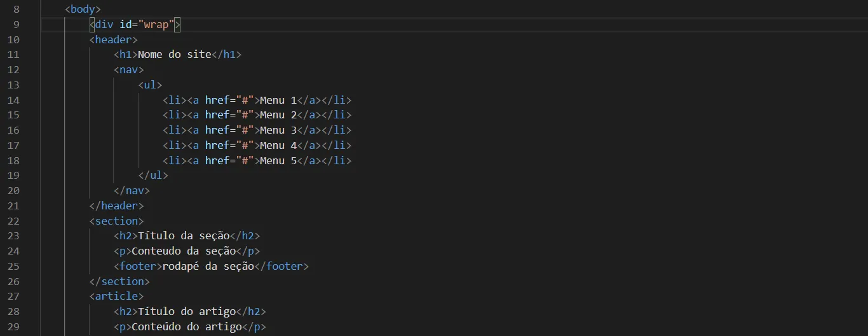Viewport: 868px width, 336px height.
Task: Click the "Nome do site" heading text
Action: 174,55
